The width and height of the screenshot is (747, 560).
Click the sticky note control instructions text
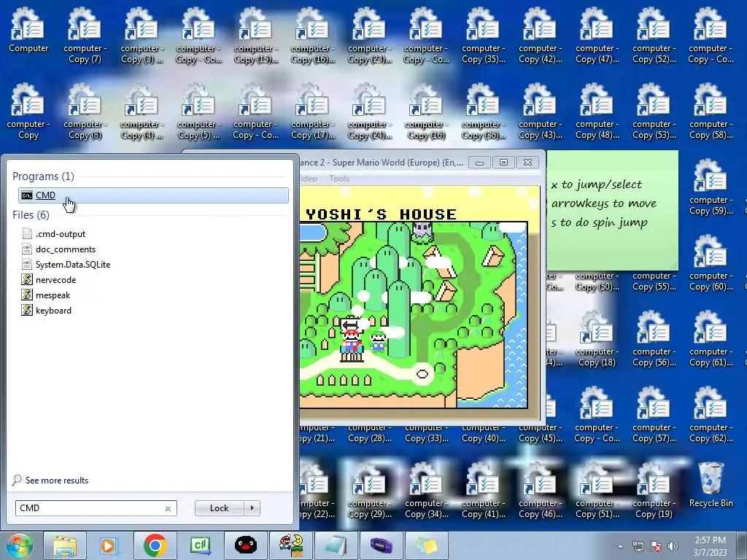603,203
